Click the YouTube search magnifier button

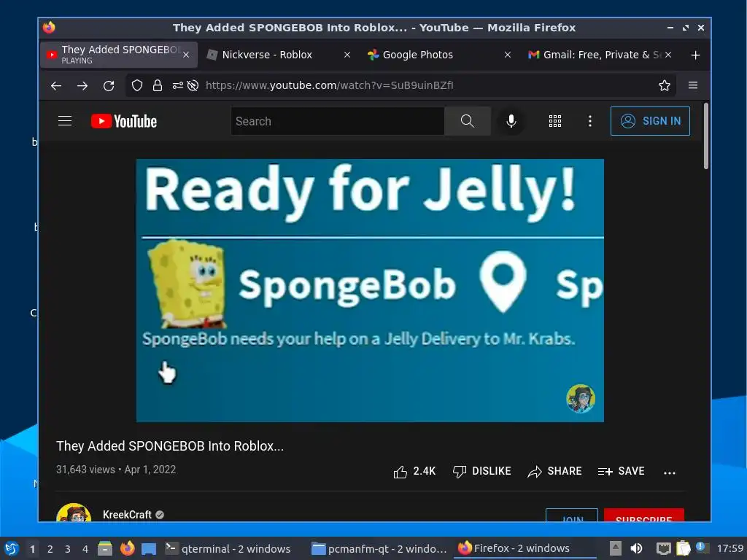click(x=468, y=121)
